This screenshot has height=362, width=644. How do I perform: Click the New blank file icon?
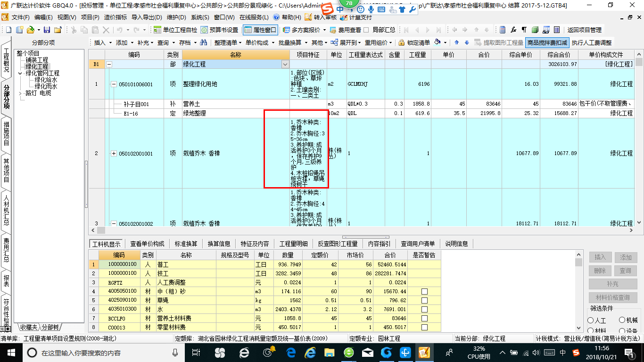tap(8, 30)
